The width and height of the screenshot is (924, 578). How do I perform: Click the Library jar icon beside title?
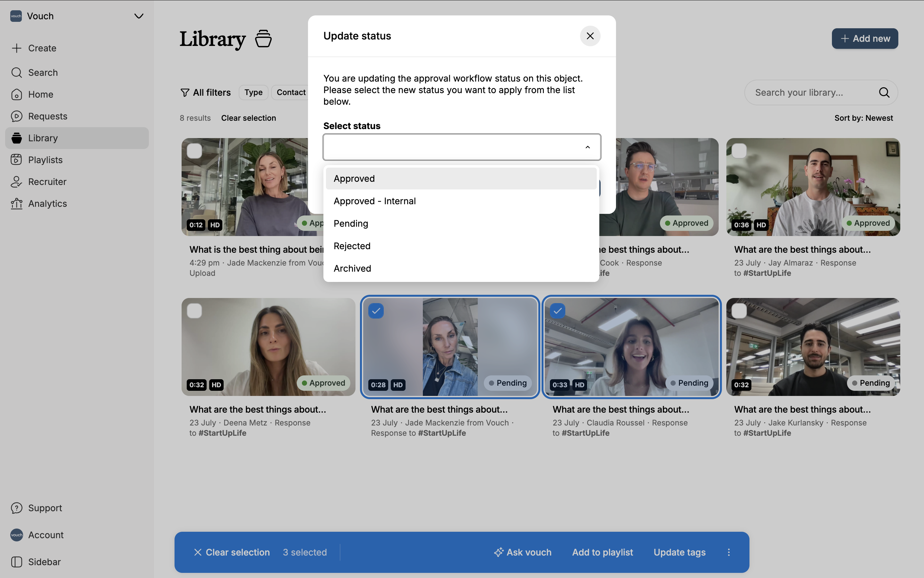click(263, 39)
